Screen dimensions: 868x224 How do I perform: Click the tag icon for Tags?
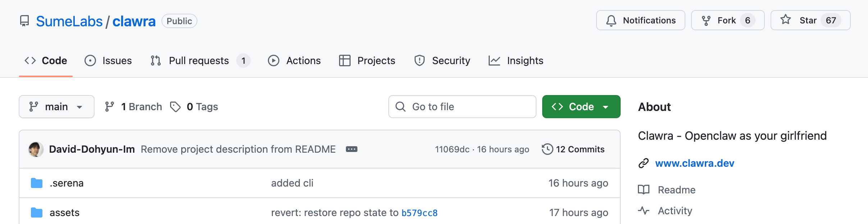pyautogui.click(x=175, y=107)
